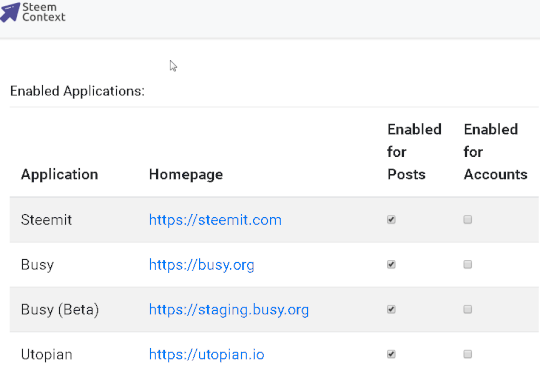Select the Steemit application name cell
This screenshot has height=371, width=540.
click(x=46, y=220)
